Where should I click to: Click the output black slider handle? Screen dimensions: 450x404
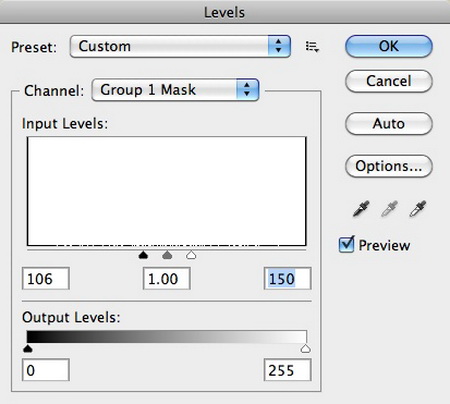point(28,349)
